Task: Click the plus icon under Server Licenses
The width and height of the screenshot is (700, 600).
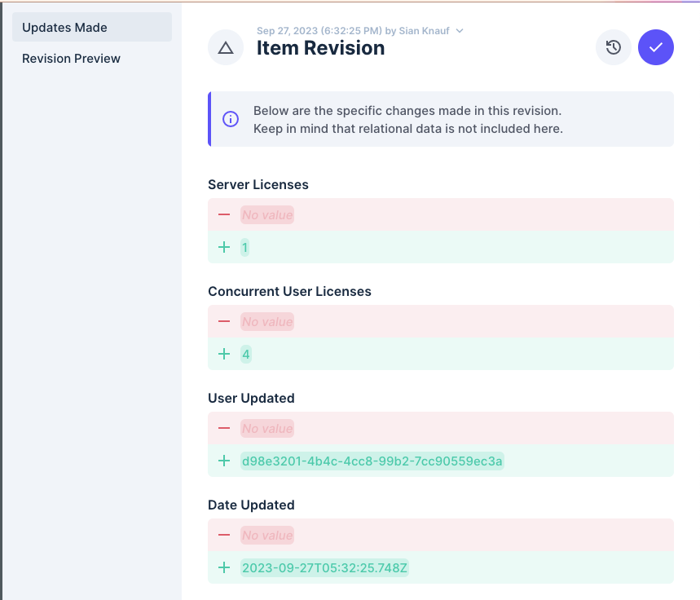Action: click(224, 247)
